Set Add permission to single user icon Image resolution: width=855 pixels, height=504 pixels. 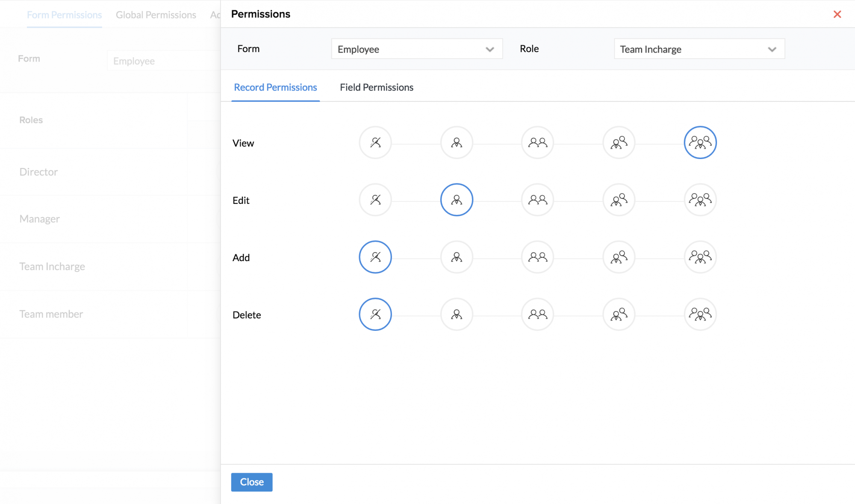(x=456, y=257)
